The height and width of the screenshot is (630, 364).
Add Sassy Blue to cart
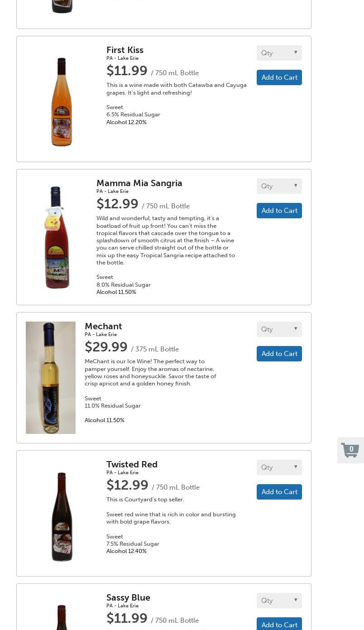tap(279, 625)
